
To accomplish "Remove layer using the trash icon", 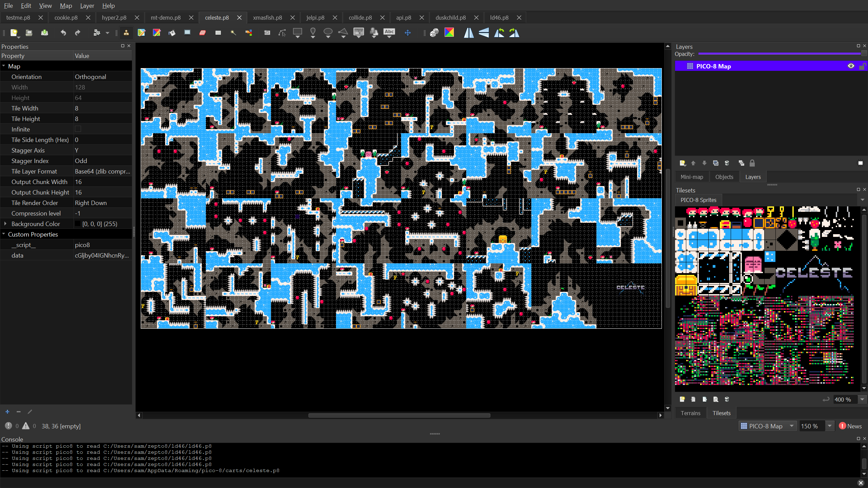I will pos(727,163).
